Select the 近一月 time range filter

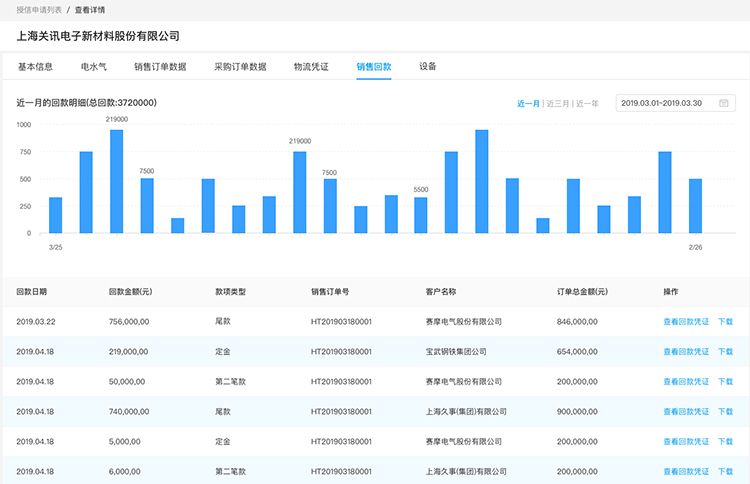pos(528,103)
